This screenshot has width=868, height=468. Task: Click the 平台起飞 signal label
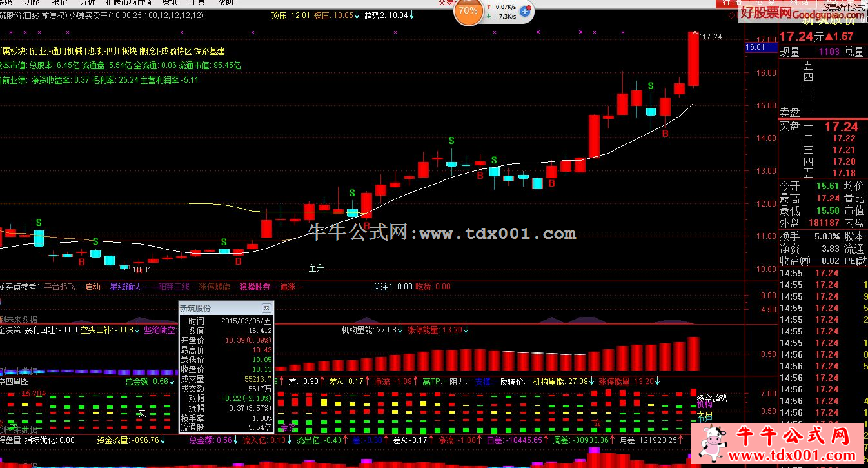pos(61,287)
